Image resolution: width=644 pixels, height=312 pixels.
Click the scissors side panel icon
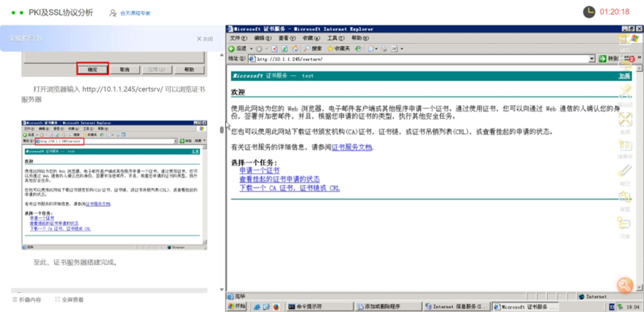(625, 91)
